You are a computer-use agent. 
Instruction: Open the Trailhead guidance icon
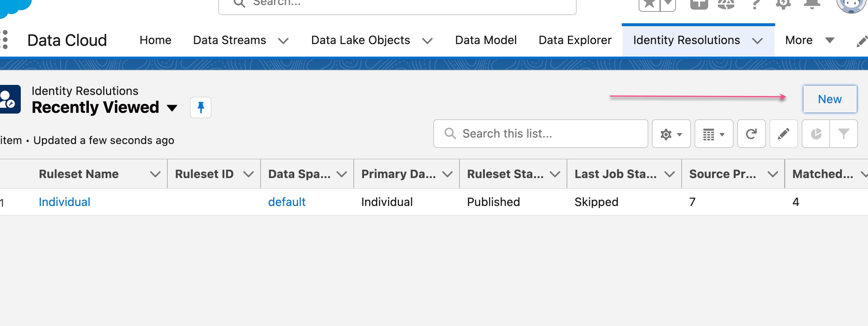click(x=726, y=4)
